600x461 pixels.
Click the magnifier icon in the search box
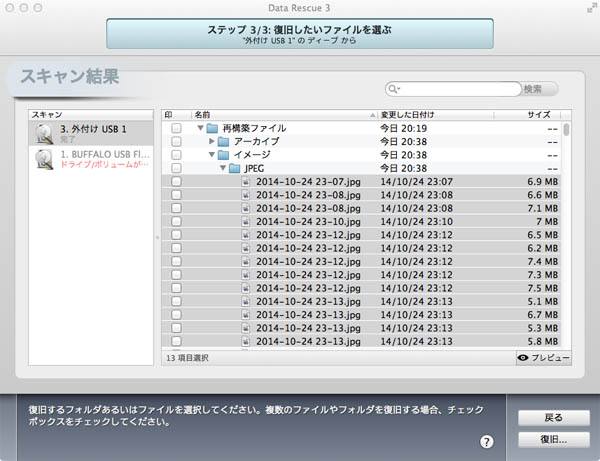pos(398,89)
